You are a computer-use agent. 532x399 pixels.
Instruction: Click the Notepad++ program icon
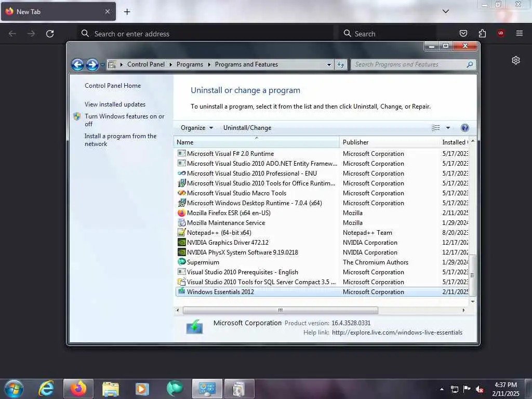[181, 233]
